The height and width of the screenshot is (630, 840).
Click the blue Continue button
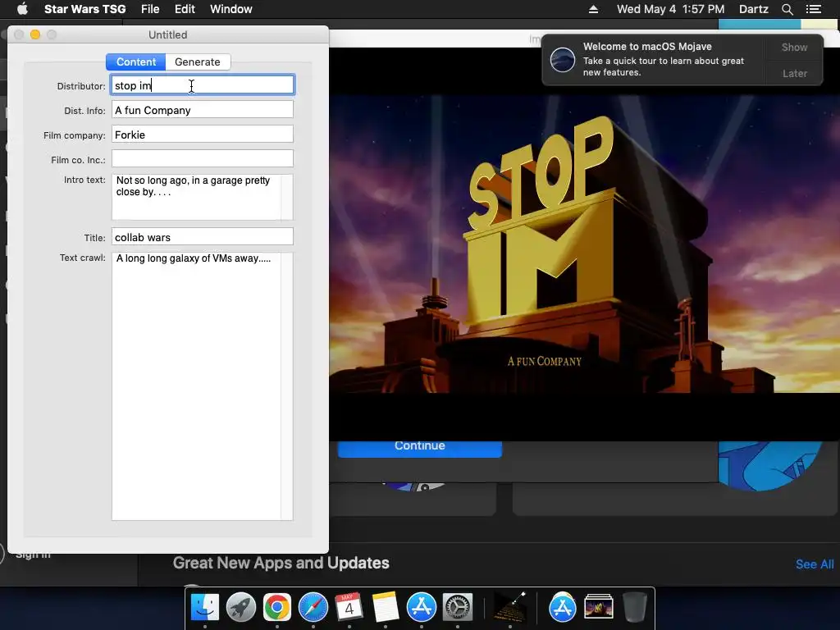(x=419, y=448)
